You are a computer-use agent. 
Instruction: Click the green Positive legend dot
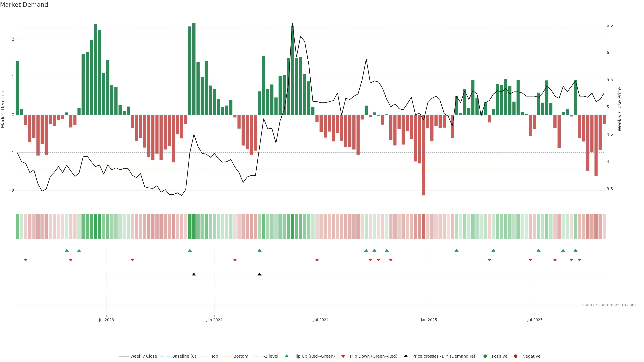point(485,356)
